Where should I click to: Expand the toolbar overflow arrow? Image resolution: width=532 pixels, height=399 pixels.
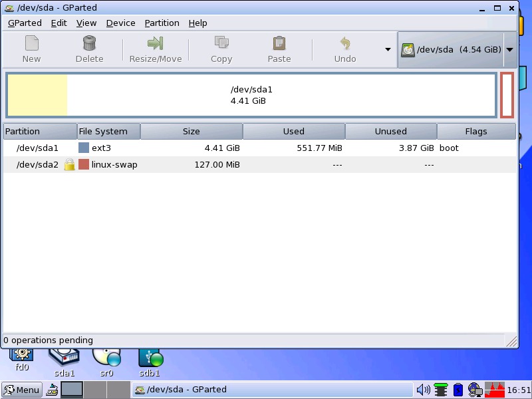pyautogui.click(x=388, y=49)
